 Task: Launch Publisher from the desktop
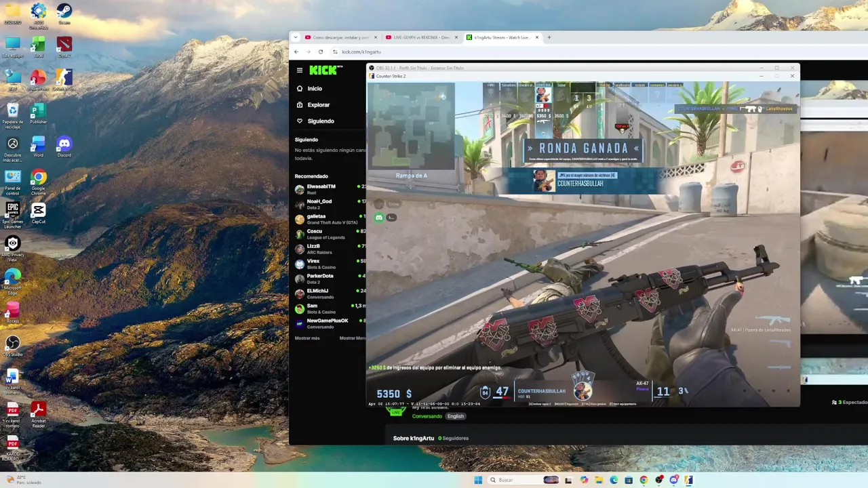pyautogui.click(x=39, y=113)
